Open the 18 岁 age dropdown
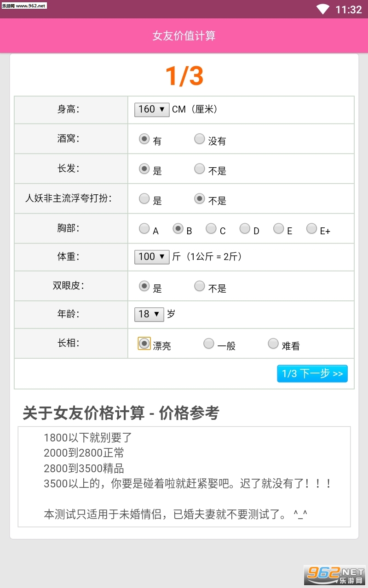This screenshot has width=368, height=588. (x=149, y=314)
